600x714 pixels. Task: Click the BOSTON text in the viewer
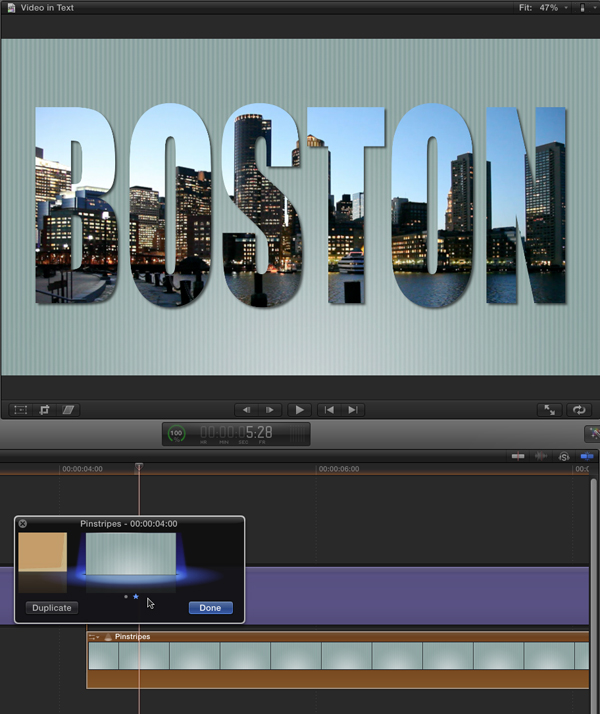(300, 206)
